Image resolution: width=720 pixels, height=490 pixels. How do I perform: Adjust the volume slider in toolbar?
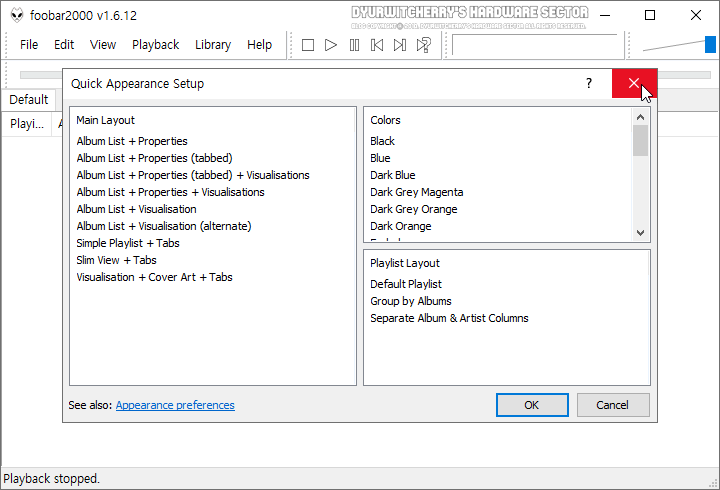coord(710,45)
